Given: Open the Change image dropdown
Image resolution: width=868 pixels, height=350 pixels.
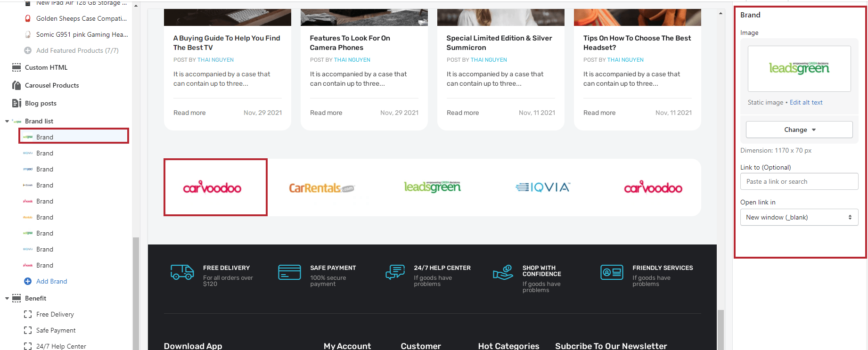Looking at the screenshot, I should [799, 130].
